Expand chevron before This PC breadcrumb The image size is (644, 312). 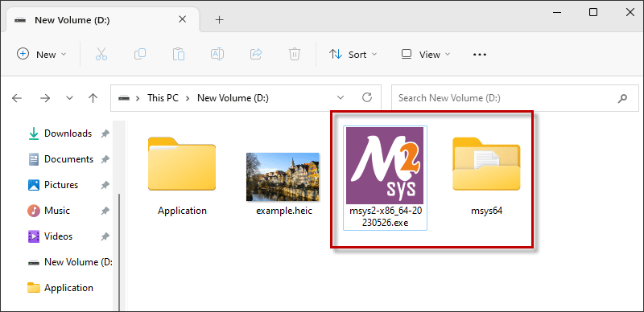138,98
